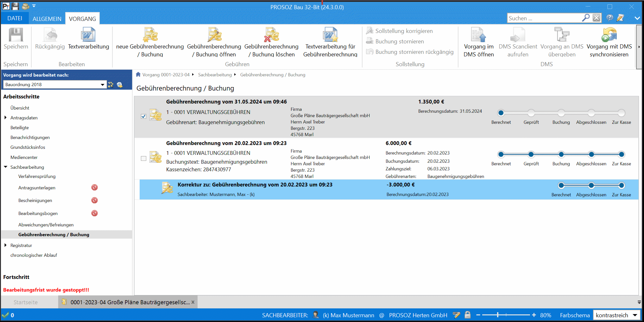
Task: Click the globe search icon next to Bauordnung 2018
Action: [x=120, y=85]
